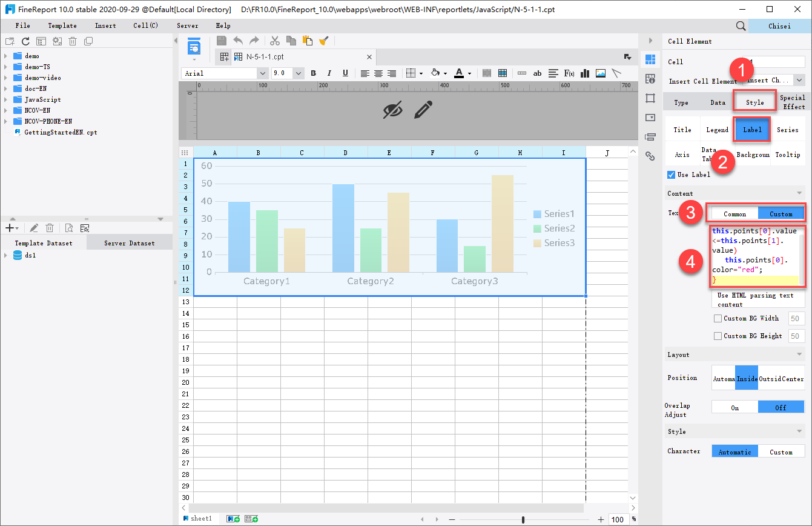Screen dimensions: 812x526
Task: Turn Overlap Adjust On
Action: tap(734, 407)
